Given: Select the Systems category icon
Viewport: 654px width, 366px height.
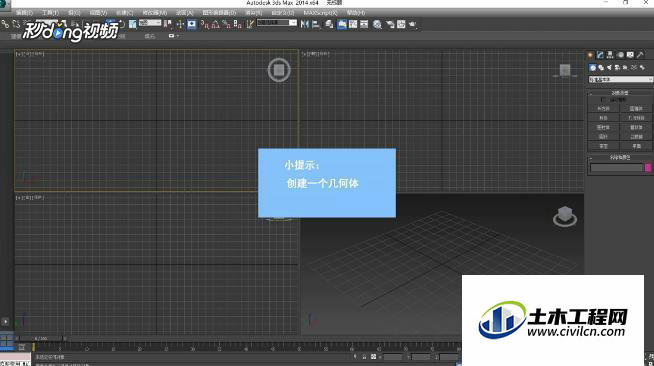Looking at the screenshot, I should 642,68.
